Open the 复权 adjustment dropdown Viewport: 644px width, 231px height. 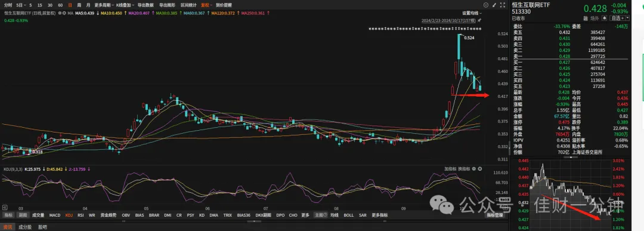pos(206,5)
